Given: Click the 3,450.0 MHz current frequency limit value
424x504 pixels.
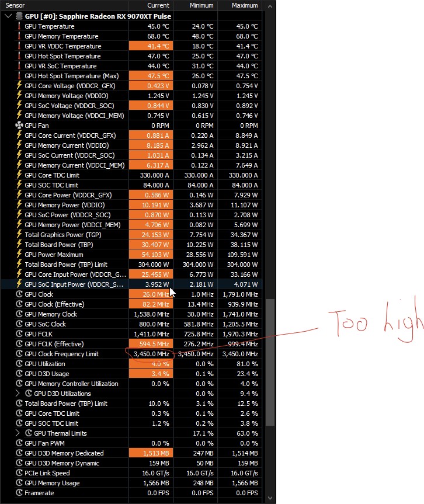Looking at the screenshot, I should coord(151,354).
